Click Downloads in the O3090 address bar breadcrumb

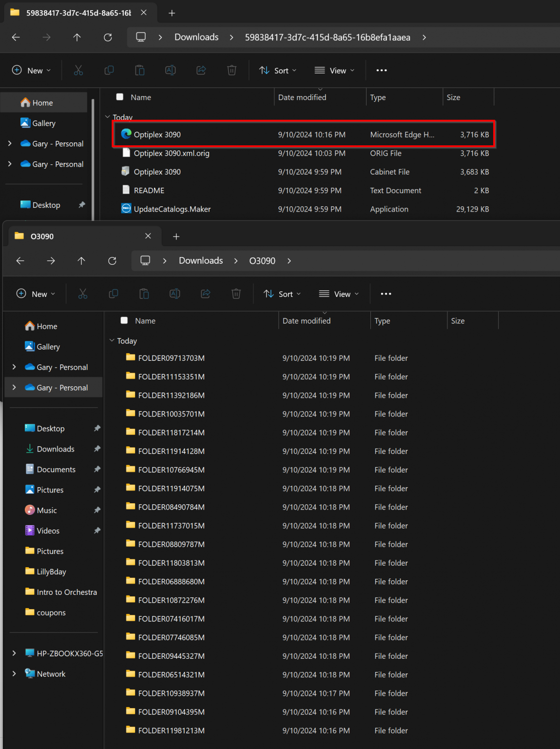pyautogui.click(x=201, y=261)
